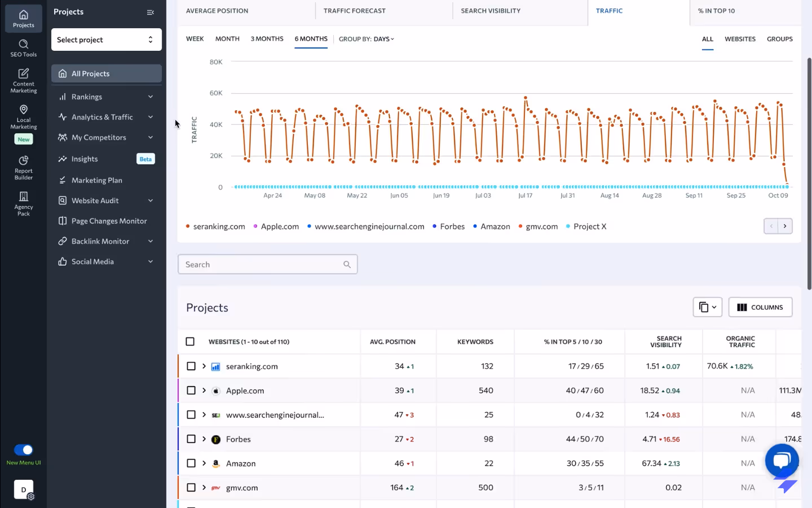Screen dimensions: 812x508
Task: Check the gmv.com row checkbox
Action: [x=191, y=488]
